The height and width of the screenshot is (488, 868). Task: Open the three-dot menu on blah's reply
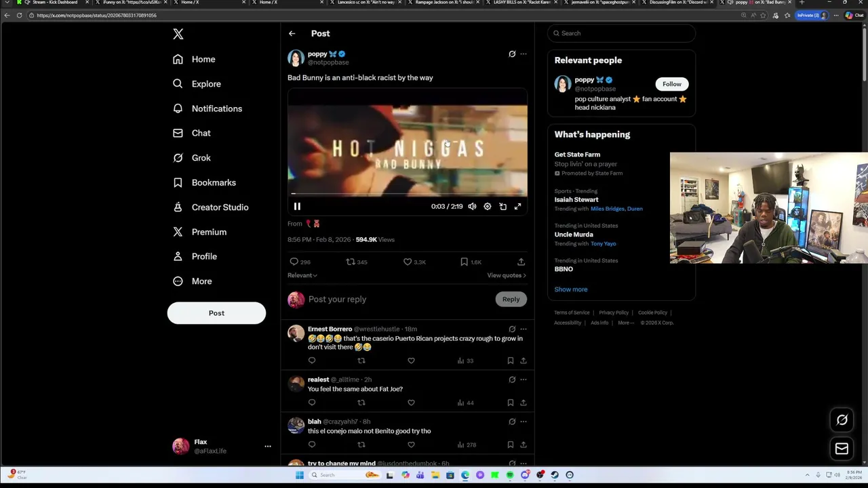[x=524, y=422]
